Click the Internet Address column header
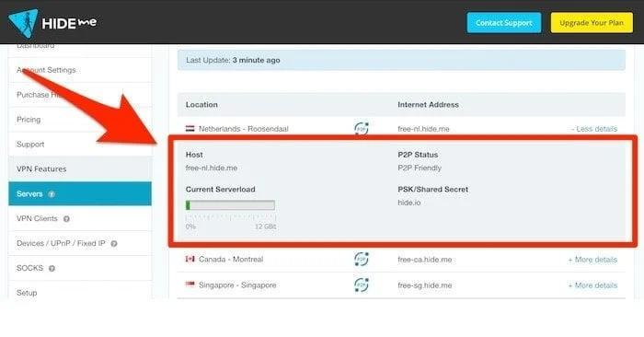Screen dimensions: 644x337 click(428, 105)
